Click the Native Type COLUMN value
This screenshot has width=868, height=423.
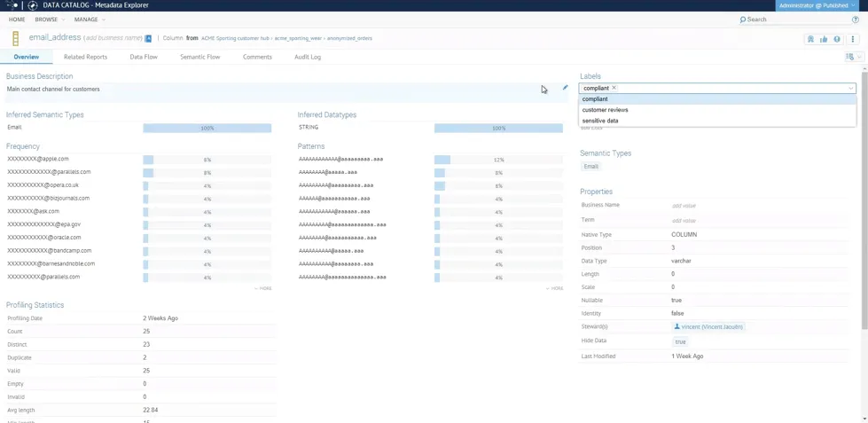684,235
